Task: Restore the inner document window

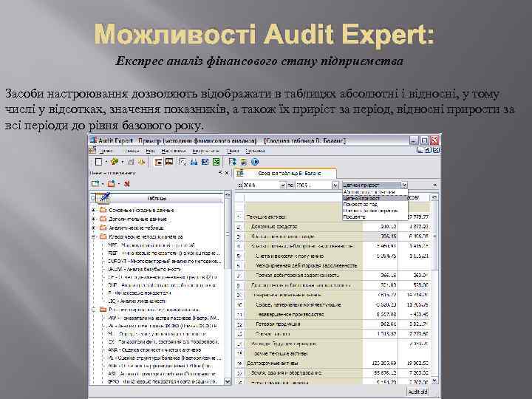Action: coord(428,149)
